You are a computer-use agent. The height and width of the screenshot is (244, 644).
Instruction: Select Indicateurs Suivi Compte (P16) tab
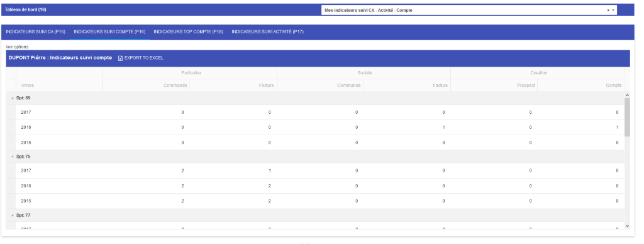(109, 31)
